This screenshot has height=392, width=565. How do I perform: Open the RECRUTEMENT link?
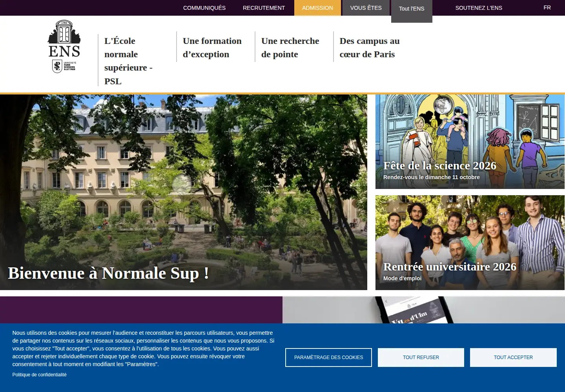tap(264, 8)
